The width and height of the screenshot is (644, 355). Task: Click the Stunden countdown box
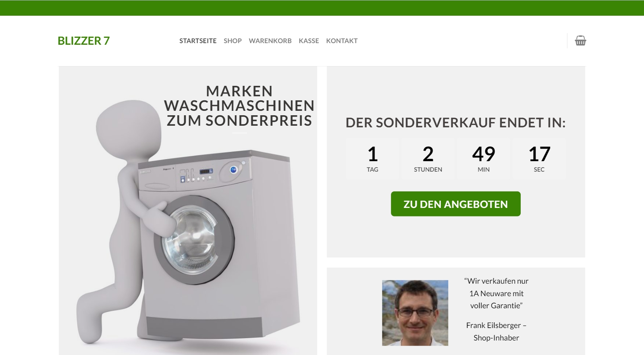pyautogui.click(x=428, y=158)
